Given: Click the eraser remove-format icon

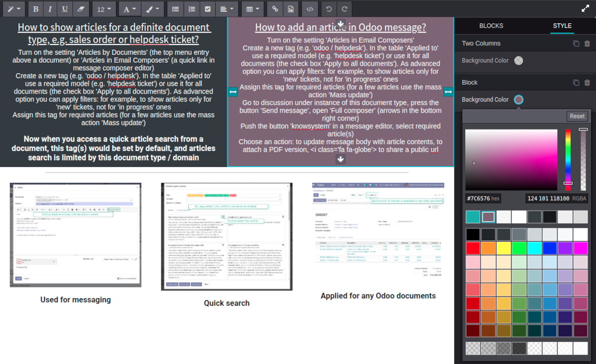Looking at the screenshot, I should coord(81,9).
